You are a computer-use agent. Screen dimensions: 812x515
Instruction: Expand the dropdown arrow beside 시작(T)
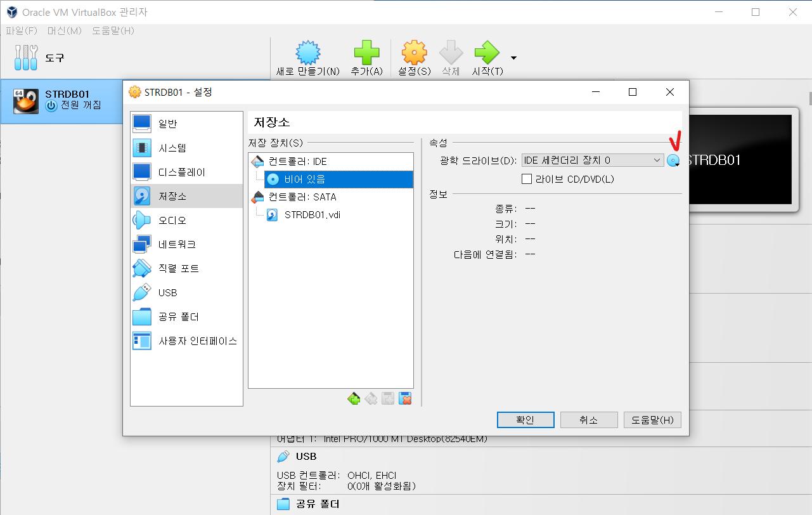[x=513, y=58]
